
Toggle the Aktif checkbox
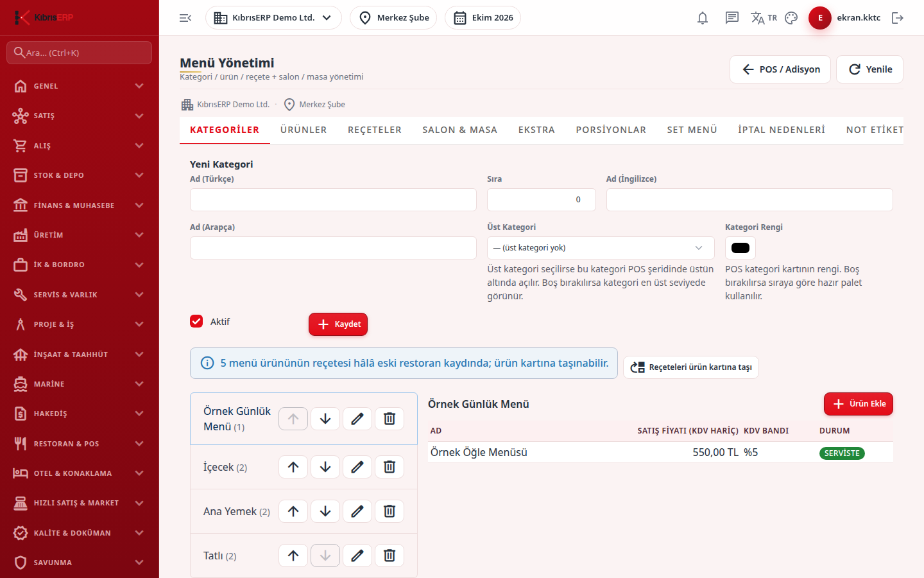[196, 321]
